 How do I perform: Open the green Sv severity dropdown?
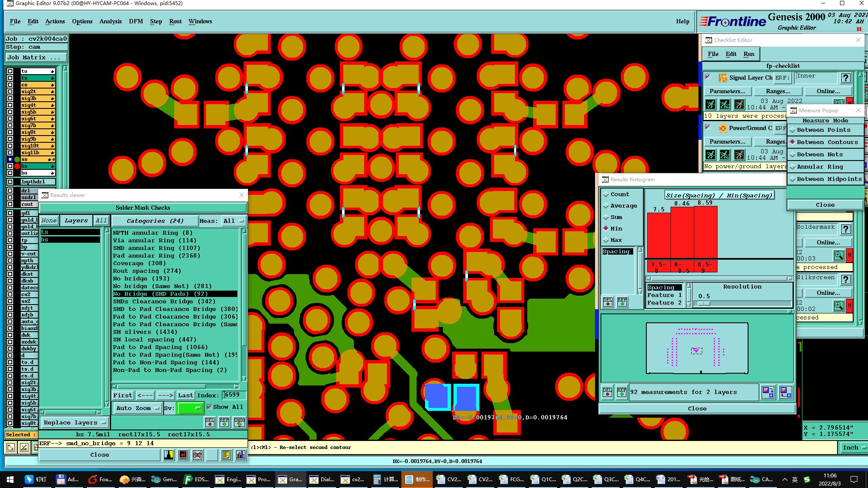click(190, 408)
